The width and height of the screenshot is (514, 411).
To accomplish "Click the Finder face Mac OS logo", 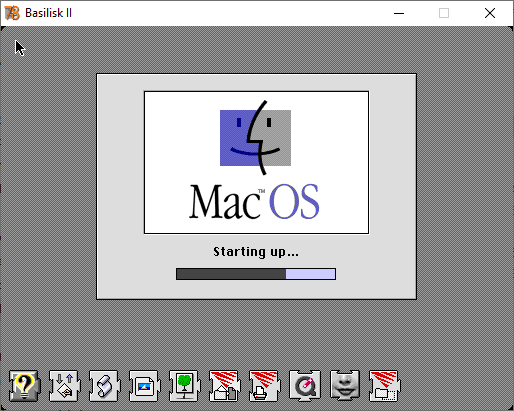I will pyautogui.click(x=255, y=138).
